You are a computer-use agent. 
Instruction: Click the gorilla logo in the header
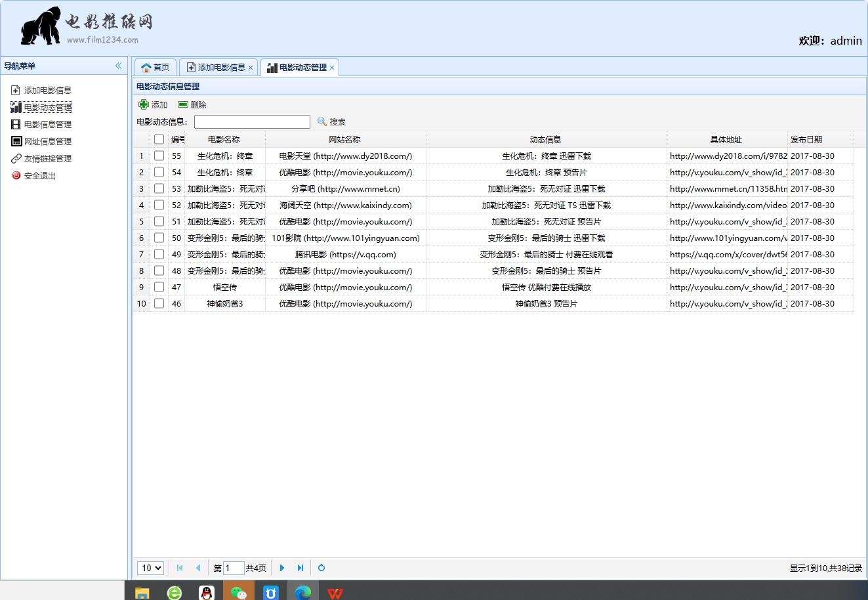[x=41, y=26]
